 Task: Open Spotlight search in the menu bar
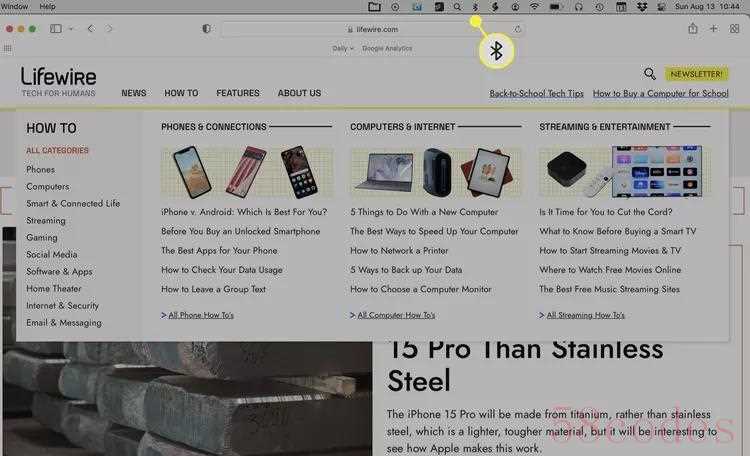coord(457,7)
